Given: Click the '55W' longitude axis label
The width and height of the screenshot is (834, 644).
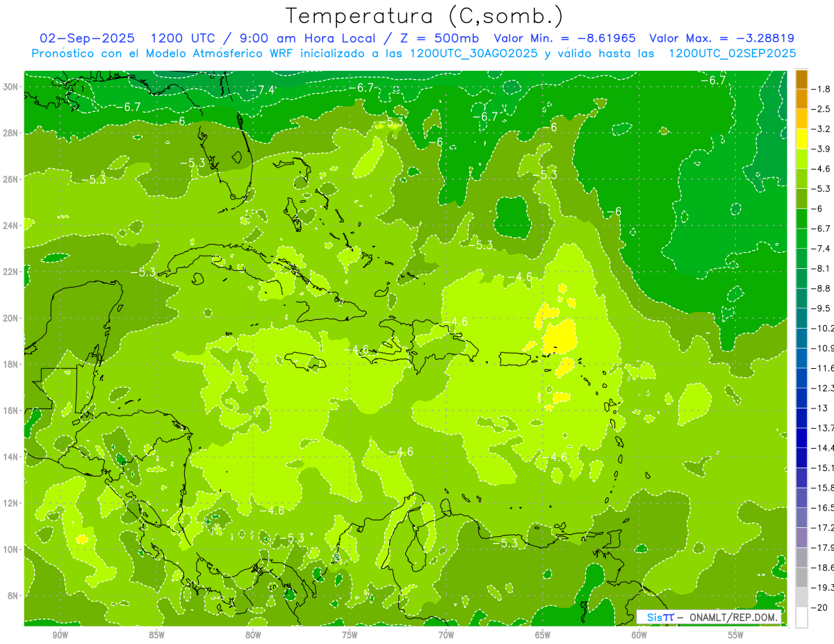Looking at the screenshot, I should 736,635.
